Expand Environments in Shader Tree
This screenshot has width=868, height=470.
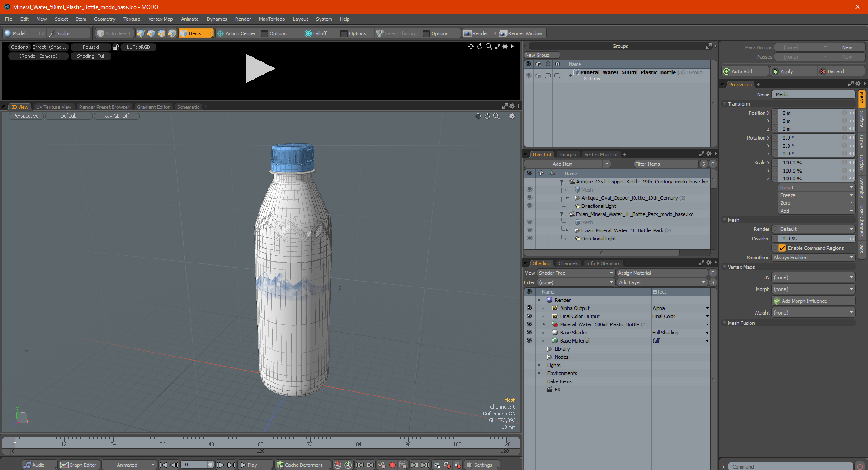(x=539, y=373)
